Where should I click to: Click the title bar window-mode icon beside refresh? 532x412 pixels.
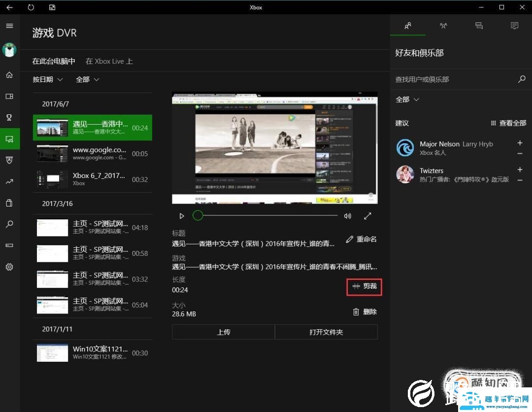(x=52, y=7)
